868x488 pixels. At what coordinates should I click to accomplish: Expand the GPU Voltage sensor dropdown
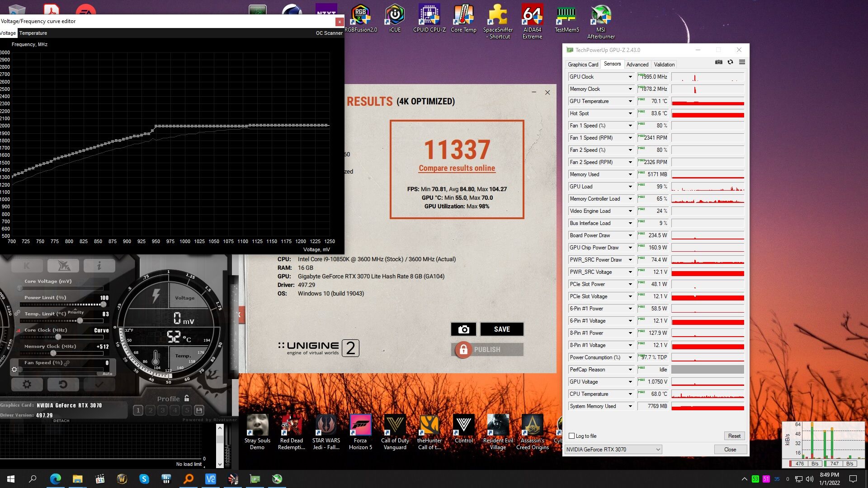coord(630,382)
